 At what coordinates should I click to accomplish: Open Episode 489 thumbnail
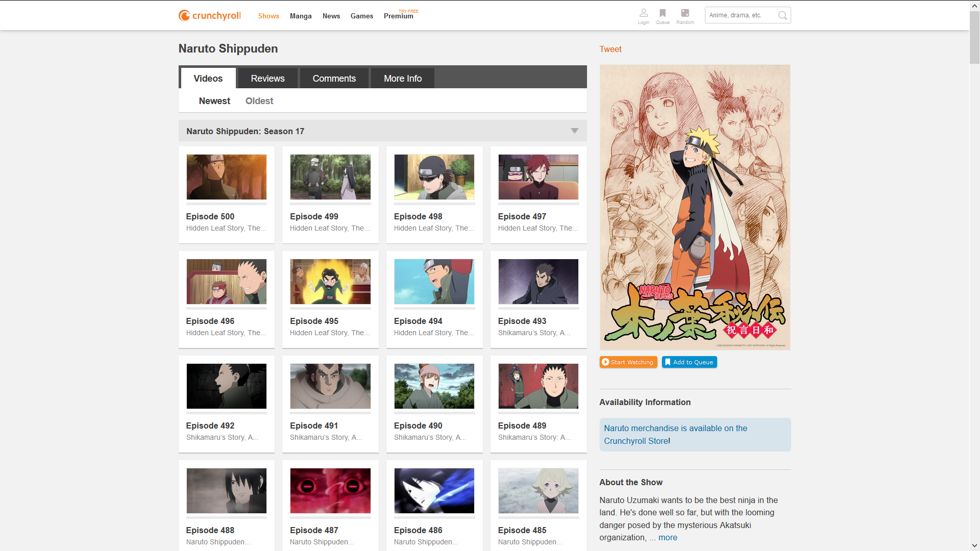538,386
